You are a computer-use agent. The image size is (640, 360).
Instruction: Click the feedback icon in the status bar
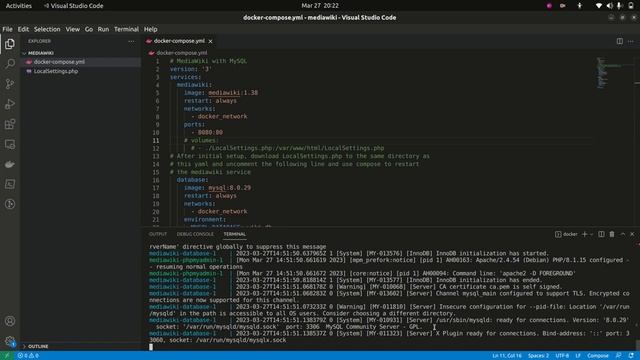pyautogui.click(x=619, y=356)
